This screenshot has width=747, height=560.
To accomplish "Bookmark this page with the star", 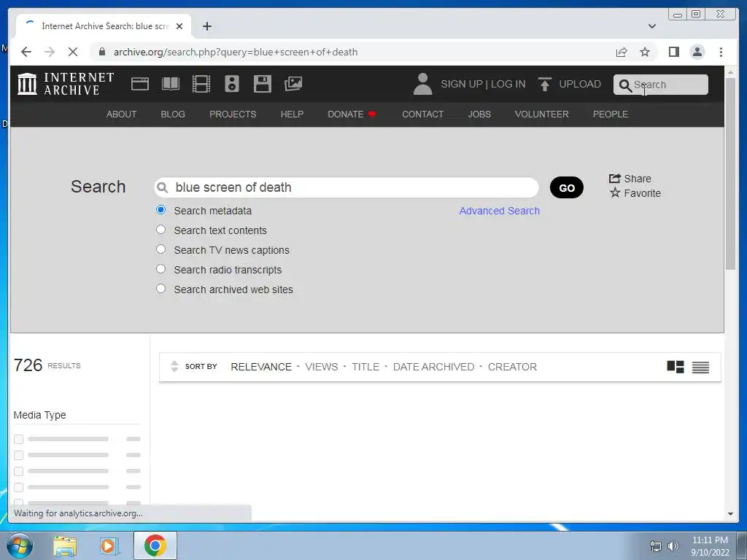I will [645, 52].
